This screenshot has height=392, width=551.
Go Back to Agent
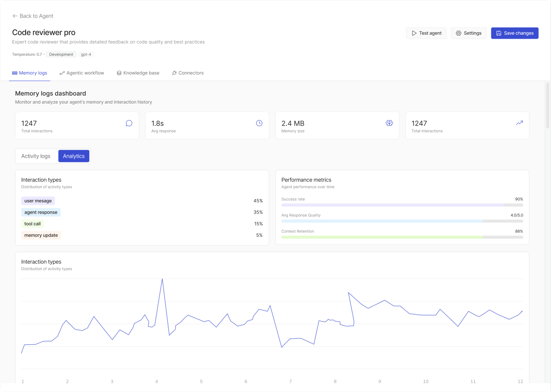pyautogui.click(x=33, y=16)
